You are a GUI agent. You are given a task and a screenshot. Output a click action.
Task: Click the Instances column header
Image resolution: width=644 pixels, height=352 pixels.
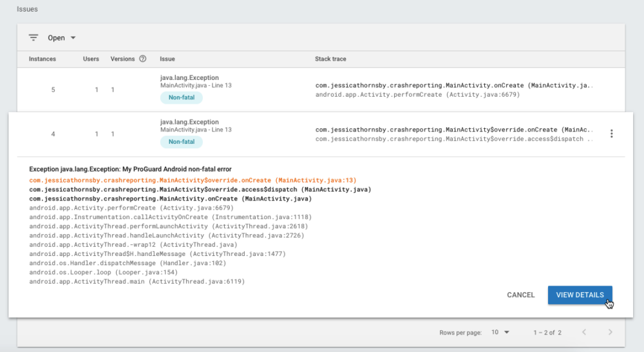(x=43, y=59)
